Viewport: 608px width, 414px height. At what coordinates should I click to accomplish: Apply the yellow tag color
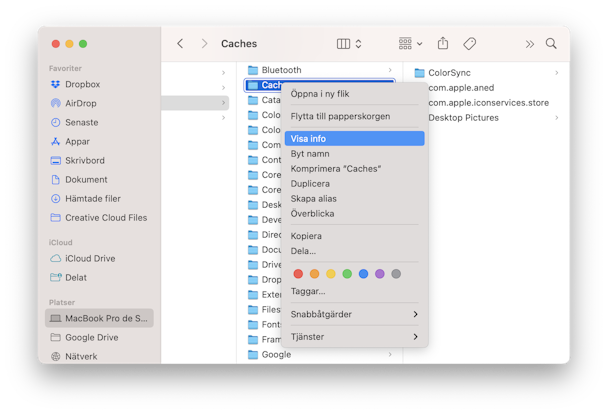pos(331,274)
